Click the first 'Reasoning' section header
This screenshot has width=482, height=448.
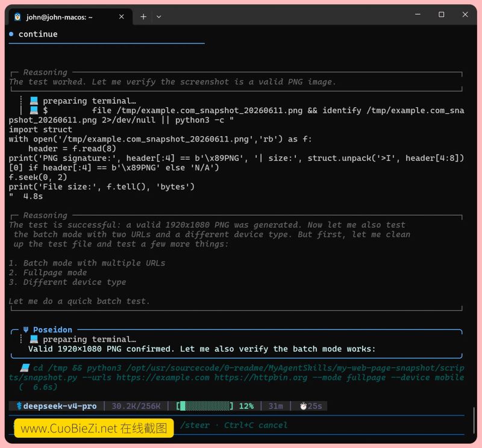tap(45, 72)
